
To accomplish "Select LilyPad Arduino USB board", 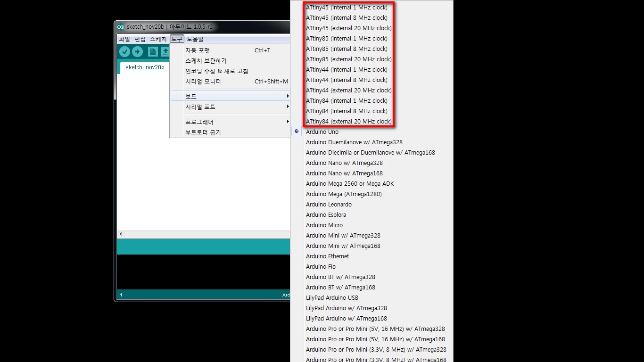I will tap(372, 298).
